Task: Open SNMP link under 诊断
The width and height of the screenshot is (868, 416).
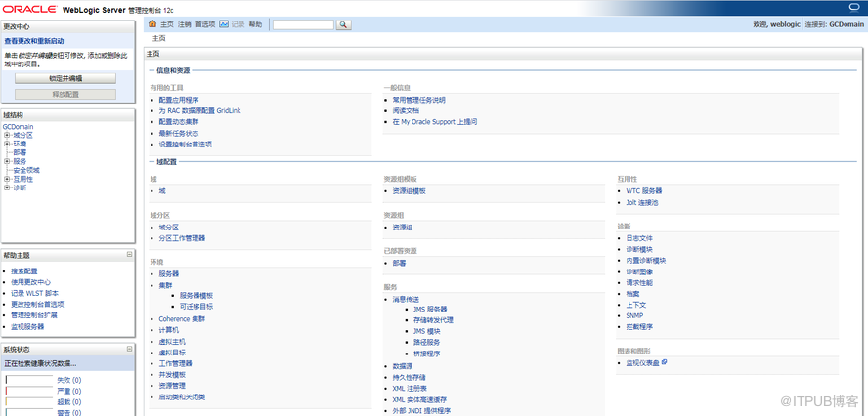Action: [x=634, y=315]
